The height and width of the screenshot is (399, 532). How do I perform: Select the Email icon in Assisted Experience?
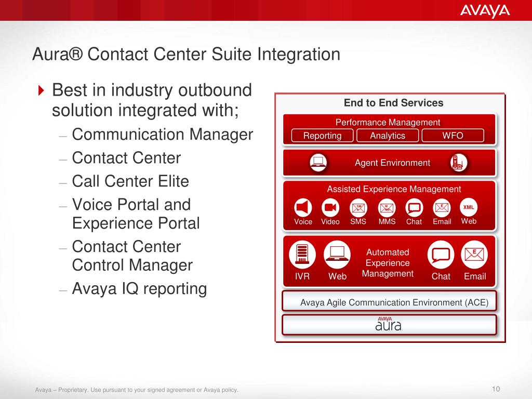tap(442, 207)
